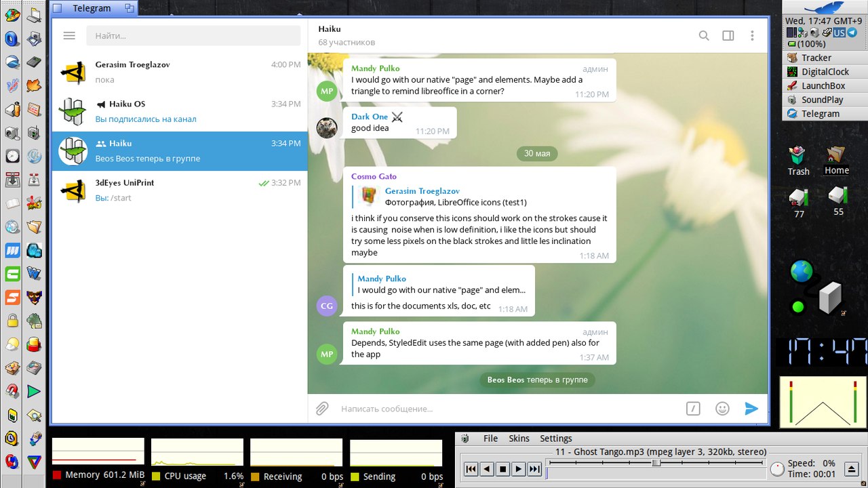The image size is (868, 488).
Task: Open the Telegram hamburger menu
Action: [x=68, y=35]
